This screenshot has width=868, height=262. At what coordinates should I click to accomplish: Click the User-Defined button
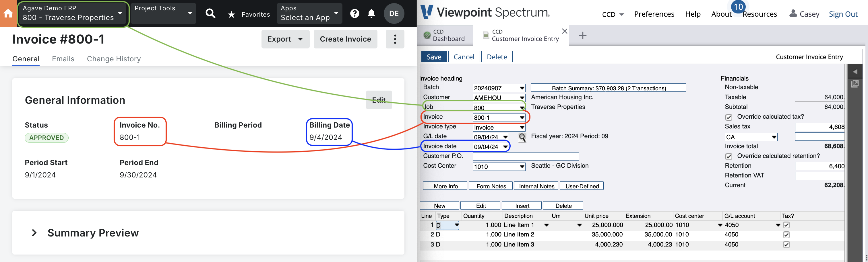(582, 186)
